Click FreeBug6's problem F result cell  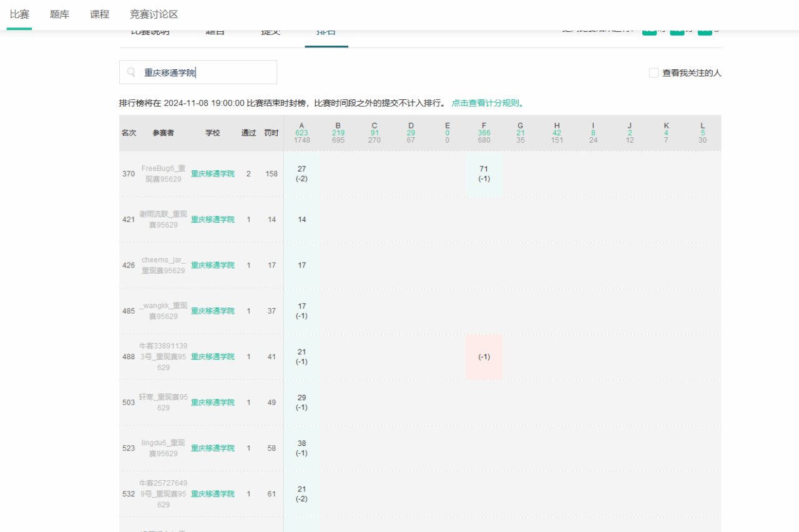(484, 173)
